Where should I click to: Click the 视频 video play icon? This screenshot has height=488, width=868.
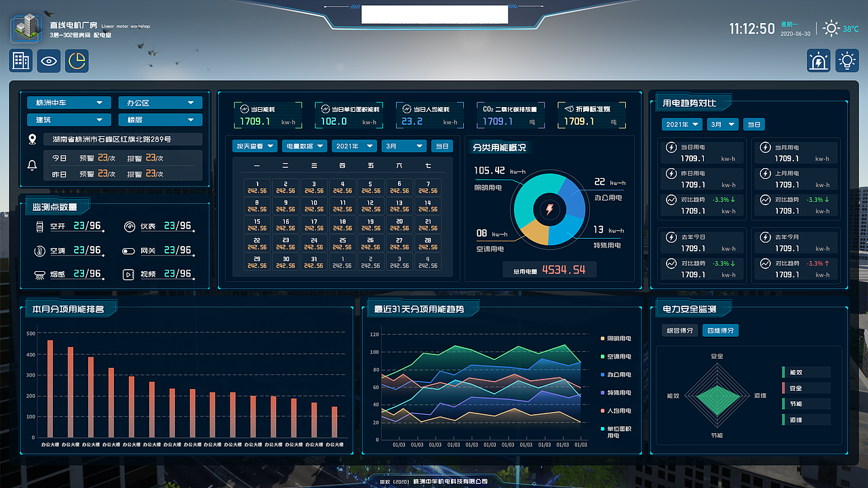click(x=128, y=274)
